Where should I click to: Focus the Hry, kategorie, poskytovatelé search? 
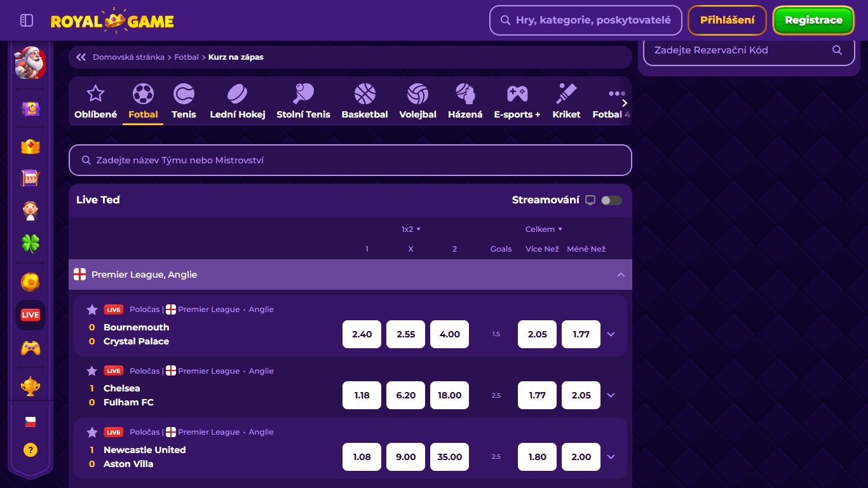(x=586, y=20)
